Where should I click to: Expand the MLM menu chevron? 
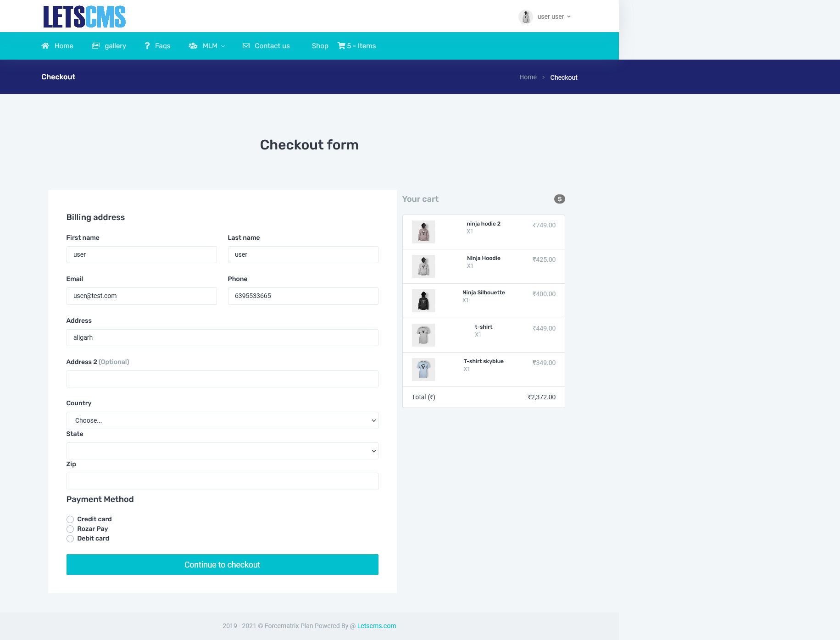(223, 46)
